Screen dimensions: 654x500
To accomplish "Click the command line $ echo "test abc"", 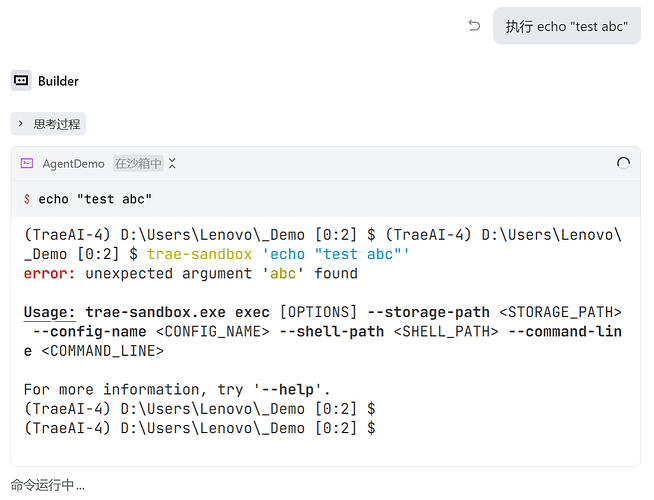I will click(x=94, y=199).
